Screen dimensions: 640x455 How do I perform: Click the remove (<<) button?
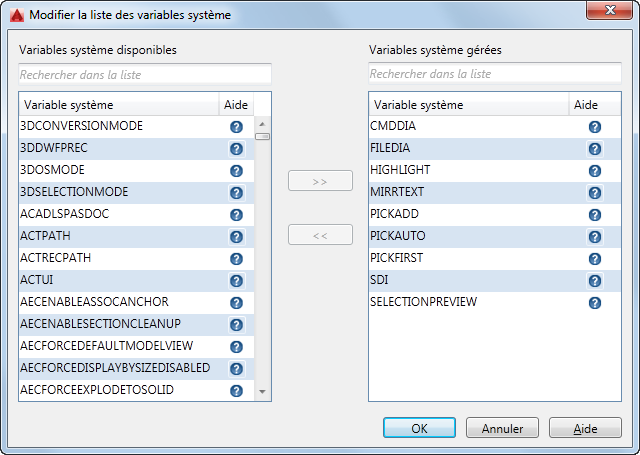coord(320,235)
